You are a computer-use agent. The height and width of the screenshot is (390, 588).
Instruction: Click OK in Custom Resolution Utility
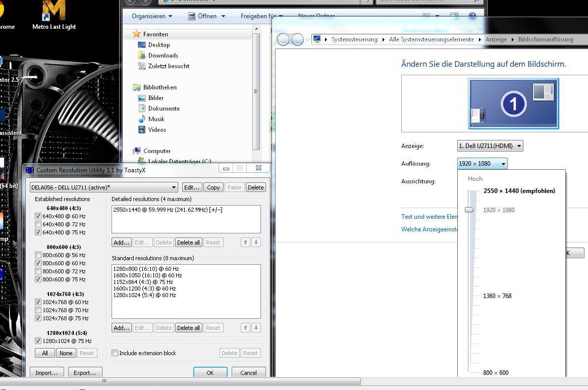[210, 372]
